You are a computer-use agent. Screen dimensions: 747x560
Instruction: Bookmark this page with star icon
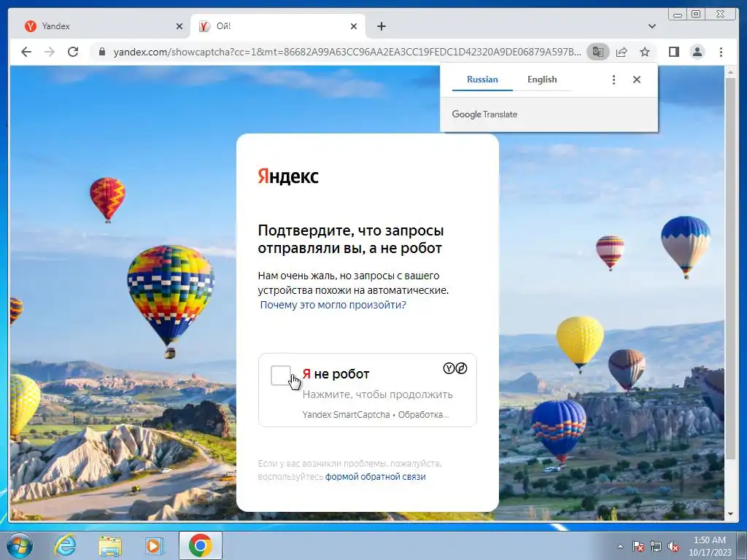tap(645, 52)
